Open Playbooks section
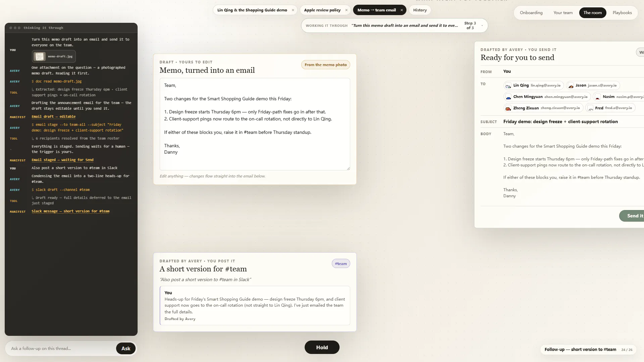This screenshot has height=362, width=644. pyautogui.click(x=622, y=13)
